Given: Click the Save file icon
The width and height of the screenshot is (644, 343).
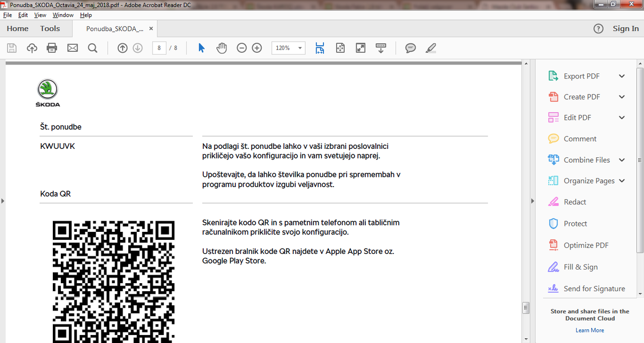Looking at the screenshot, I should coord(12,48).
